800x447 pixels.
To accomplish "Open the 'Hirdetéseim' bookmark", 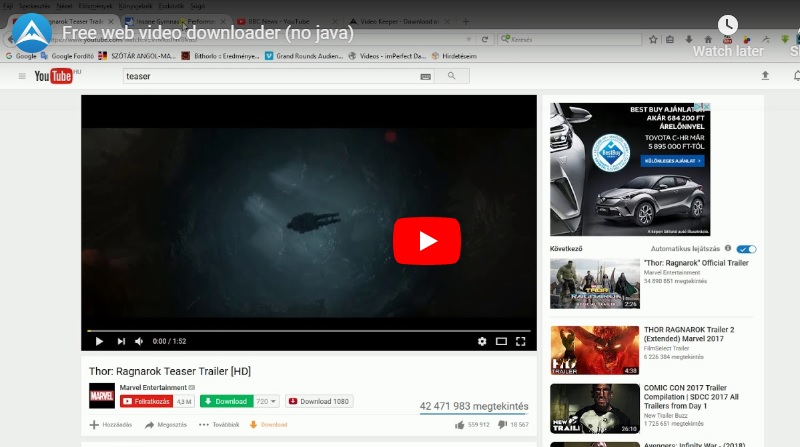I will pyautogui.click(x=454, y=56).
